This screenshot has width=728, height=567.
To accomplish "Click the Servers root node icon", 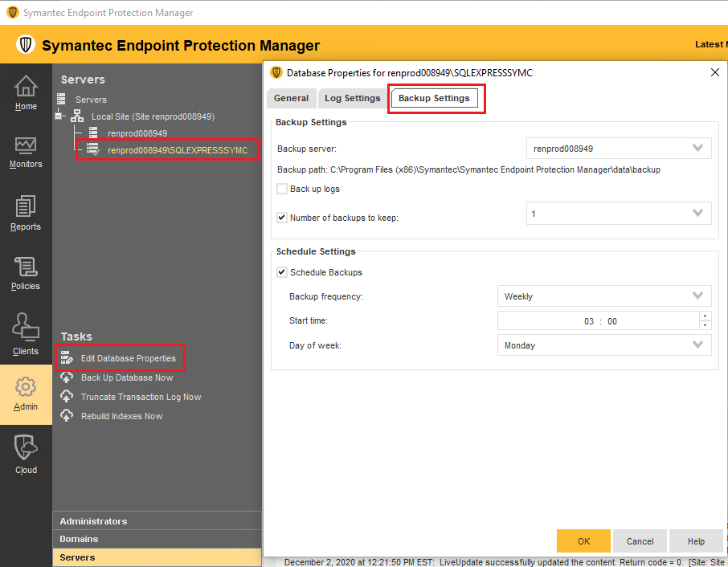I will [61, 99].
